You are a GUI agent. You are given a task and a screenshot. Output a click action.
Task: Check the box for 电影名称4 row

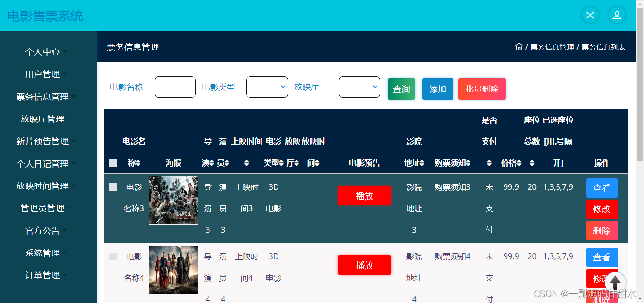pos(113,256)
